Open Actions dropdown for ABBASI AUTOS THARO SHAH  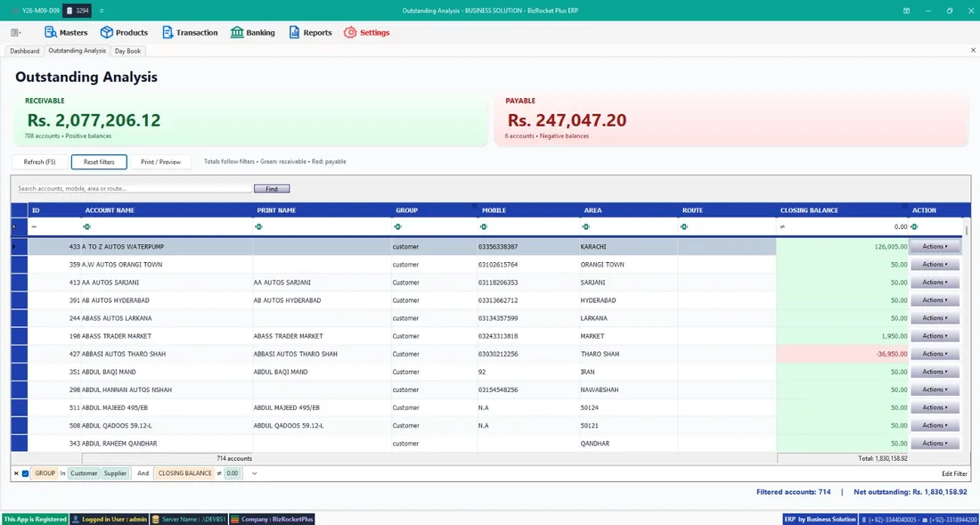click(x=935, y=354)
